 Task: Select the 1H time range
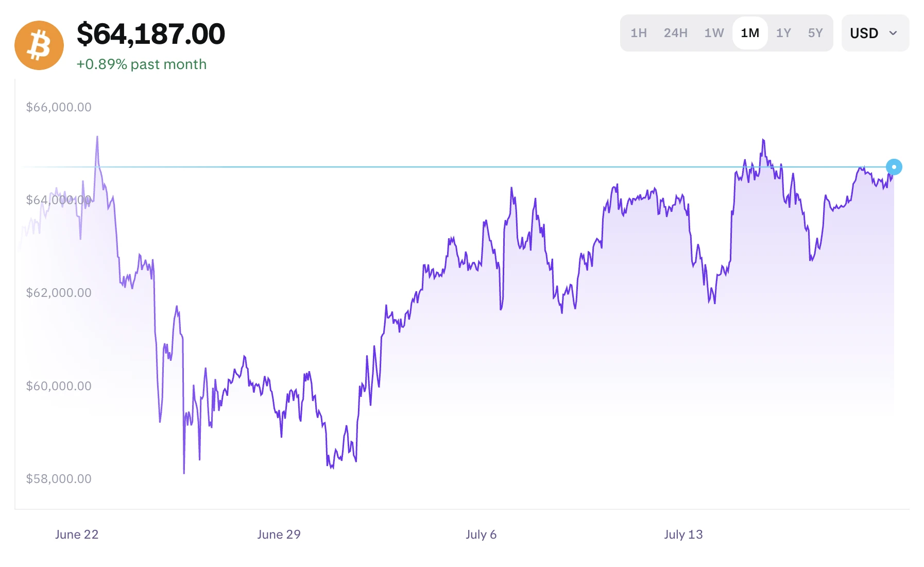tap(639, 33)
